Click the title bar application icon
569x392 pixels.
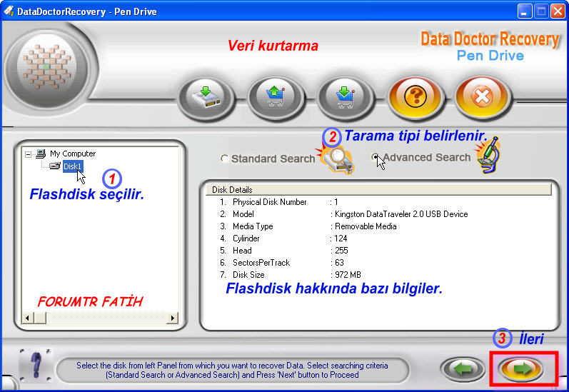[9, 11]
